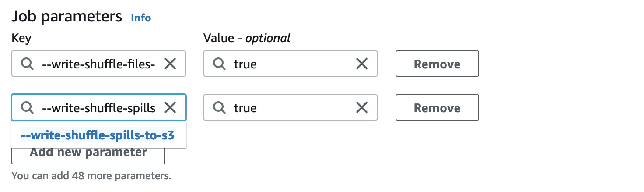Focus the --write-shuffle-files- key input
Viewport: 644px width, 192px height.
coord(99,64)
